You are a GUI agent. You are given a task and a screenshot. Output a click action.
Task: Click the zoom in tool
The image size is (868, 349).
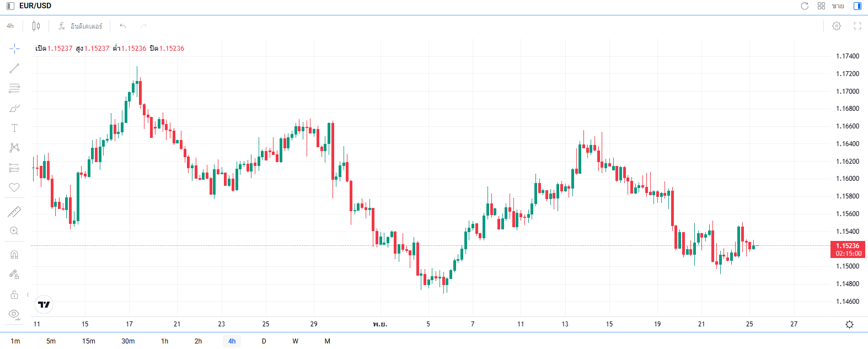click(x=14, y=231)
